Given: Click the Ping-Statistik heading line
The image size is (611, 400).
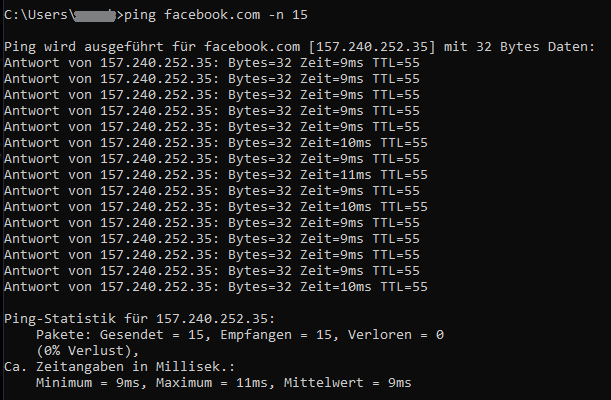Looking at the screenshot, I should point(140,319).
